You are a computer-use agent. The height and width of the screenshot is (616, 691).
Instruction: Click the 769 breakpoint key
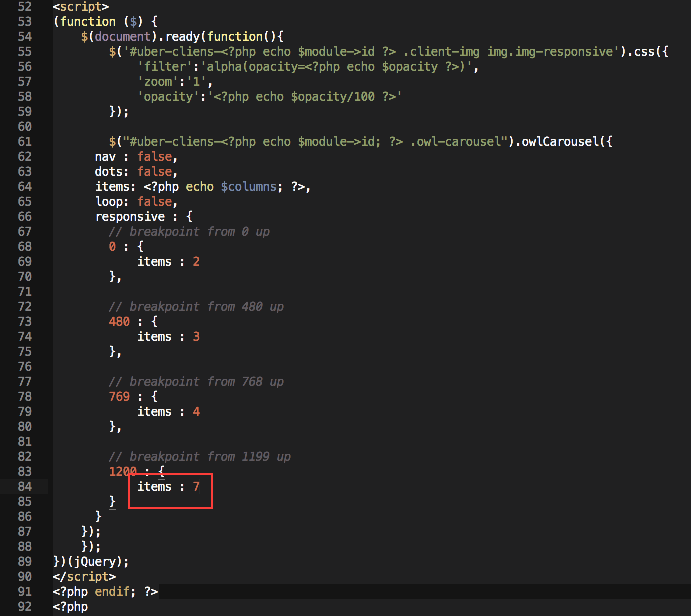click(x=119, y=397)
